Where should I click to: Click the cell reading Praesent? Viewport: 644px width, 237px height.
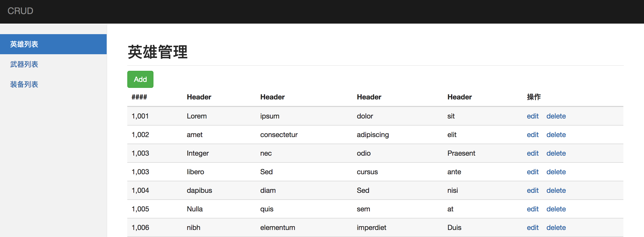click(x=461, y=153)
